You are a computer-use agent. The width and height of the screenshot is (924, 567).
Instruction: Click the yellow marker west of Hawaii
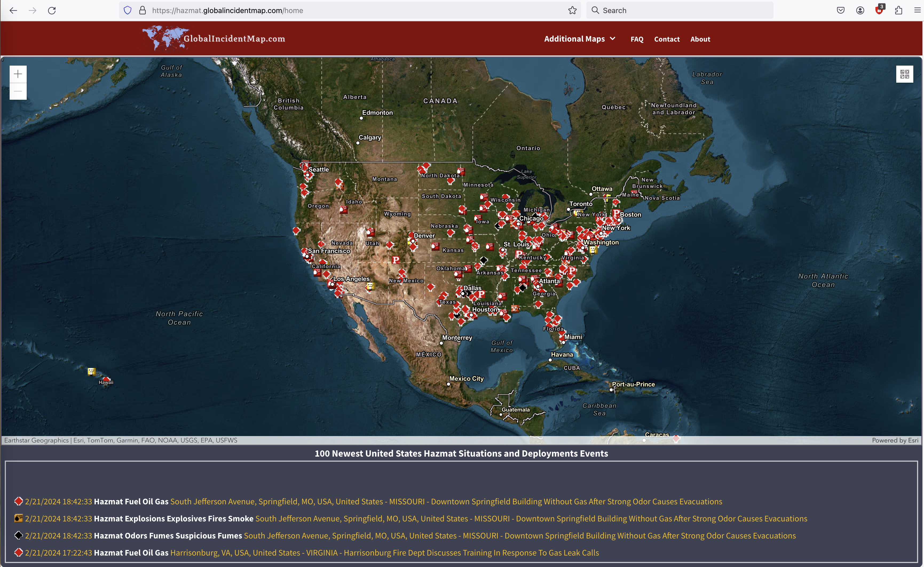(91, 372)
